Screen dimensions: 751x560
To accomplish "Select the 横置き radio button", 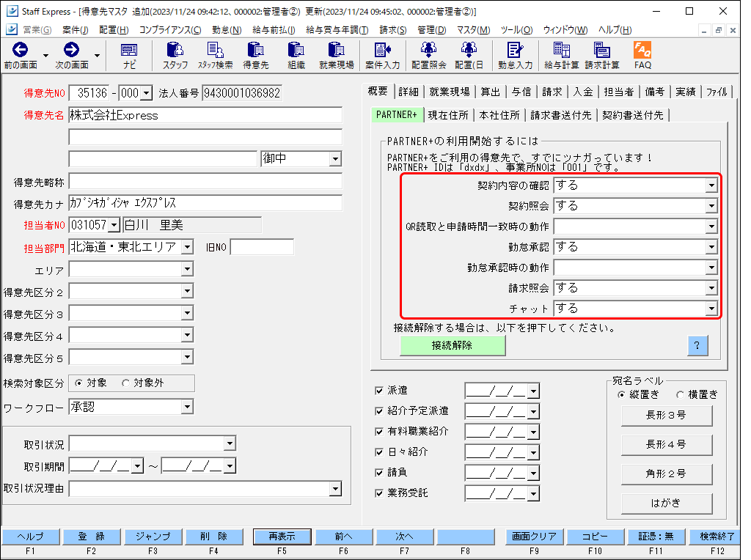I will click(x=680, y=395).
